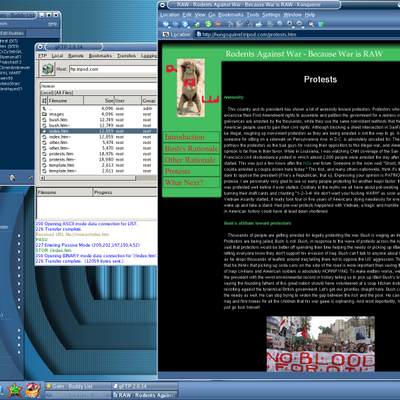Click the Zoom In magnifier icon
The width and height of the screenshot is (400, 400).
click(x=289, y=24)
